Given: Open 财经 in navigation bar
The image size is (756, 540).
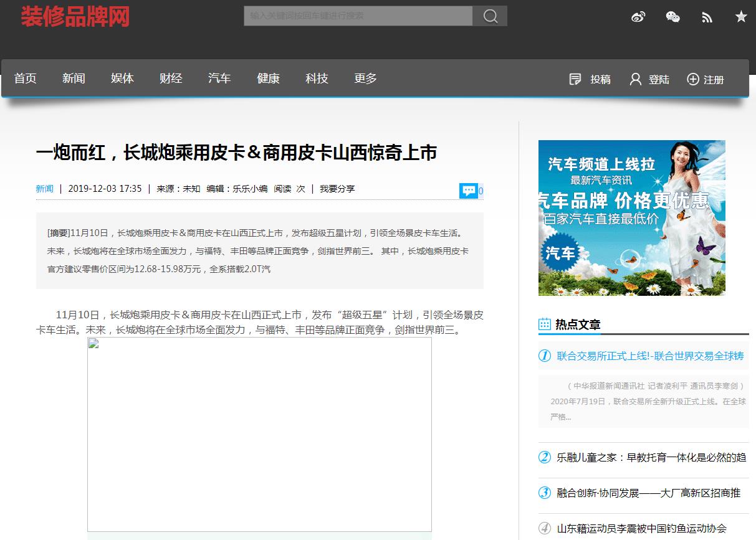Looking at the screenshot, I should tap(171, 78).
